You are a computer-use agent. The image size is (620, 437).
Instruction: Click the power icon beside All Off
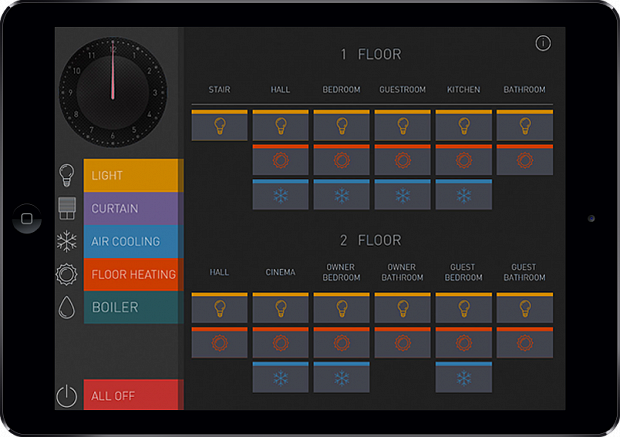[66, 396]
